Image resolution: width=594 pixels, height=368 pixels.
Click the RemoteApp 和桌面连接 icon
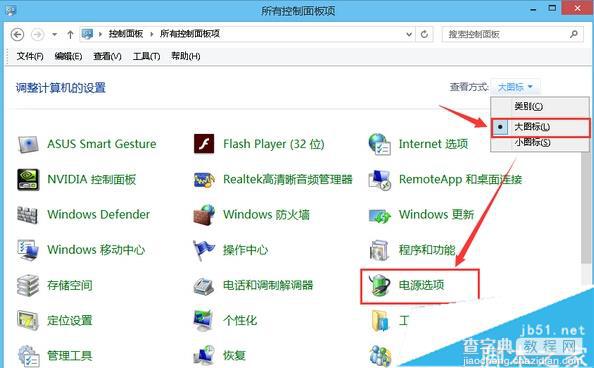coord(379,180)
